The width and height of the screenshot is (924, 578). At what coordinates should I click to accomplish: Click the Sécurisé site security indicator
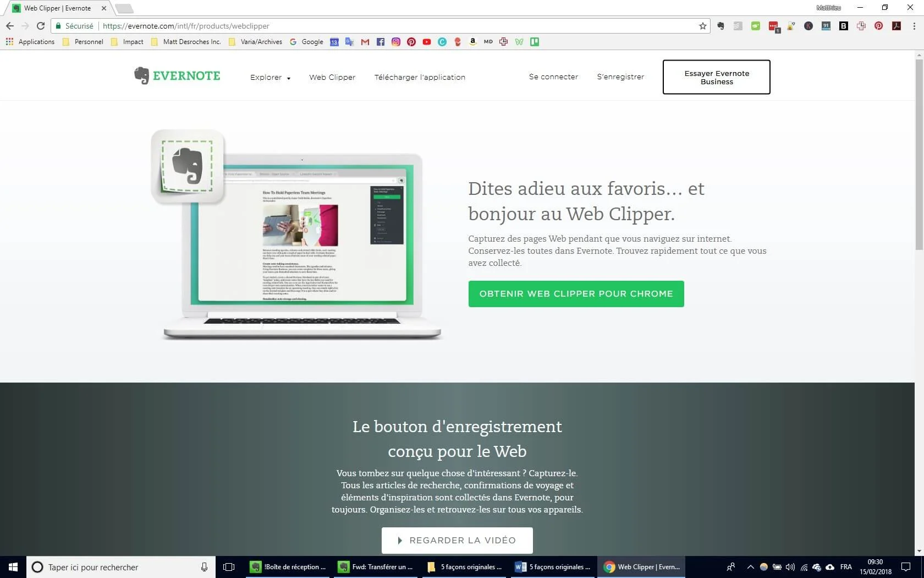(74, 26)
